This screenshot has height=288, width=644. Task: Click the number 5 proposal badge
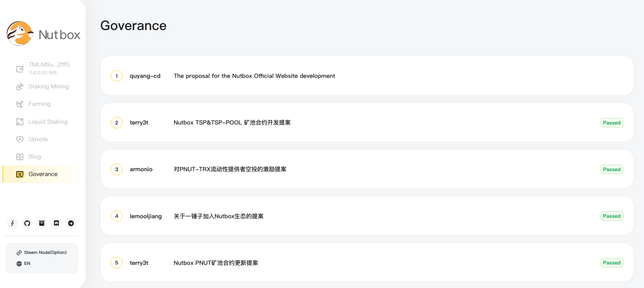pyautogui.click(x=116, y=263)
